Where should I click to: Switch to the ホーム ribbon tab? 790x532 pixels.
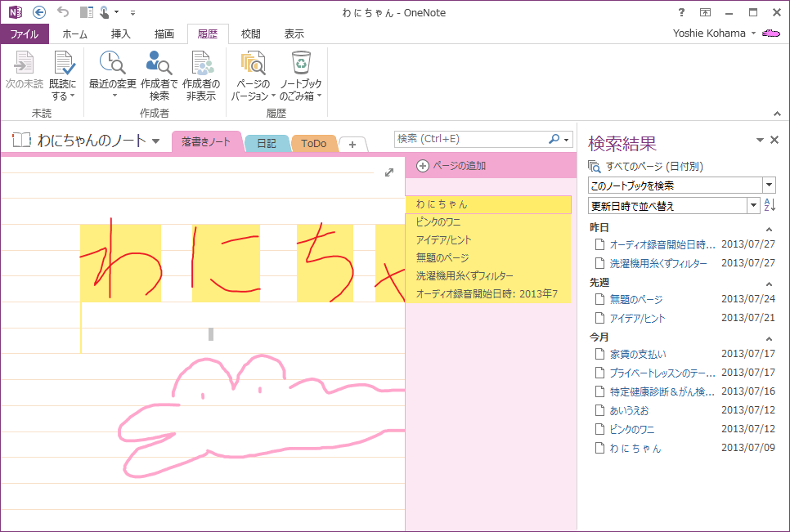[x=74, y=34]
